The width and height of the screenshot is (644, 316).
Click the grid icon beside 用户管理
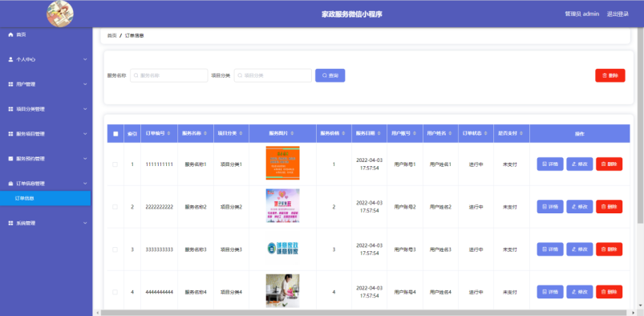coord(10,84)
